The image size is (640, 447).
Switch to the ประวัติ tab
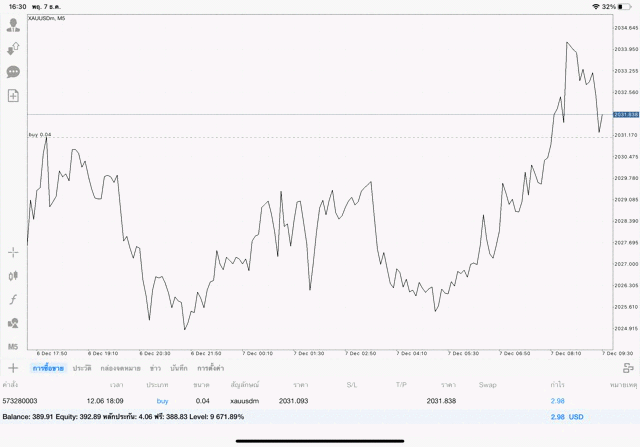[x=82, y=369]
